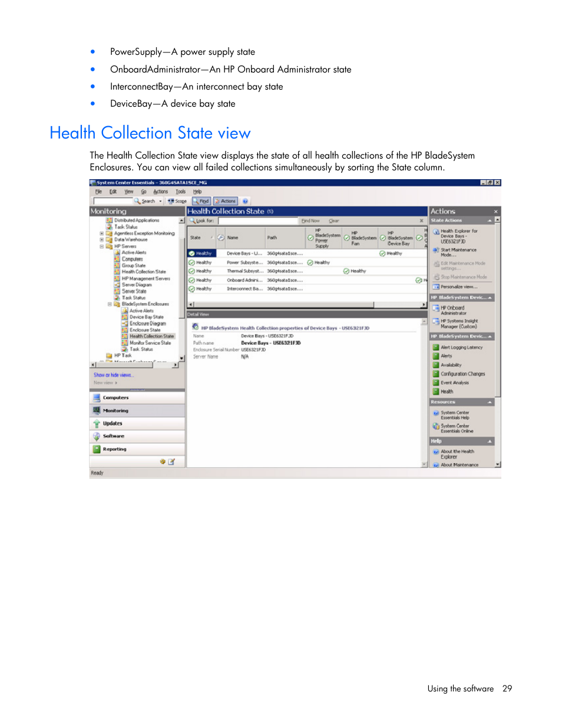Image resolution: width=562 pixels, height=728 pixels.
Task: Launch HP Systems Insight Manager icon
Action: [436, 322]
